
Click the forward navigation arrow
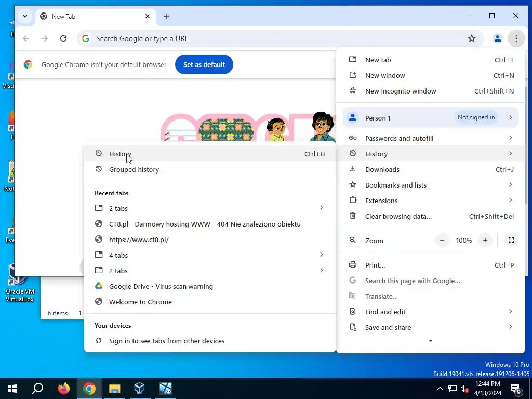(45, 38)
